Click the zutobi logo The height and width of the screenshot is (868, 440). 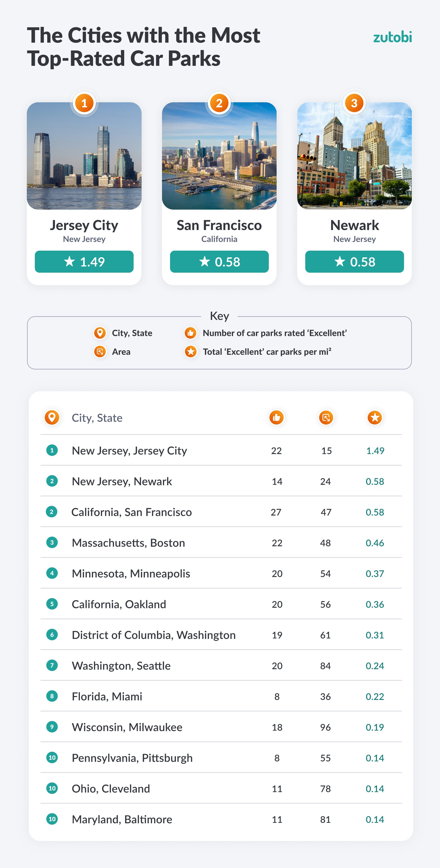(x=392, y=37)
